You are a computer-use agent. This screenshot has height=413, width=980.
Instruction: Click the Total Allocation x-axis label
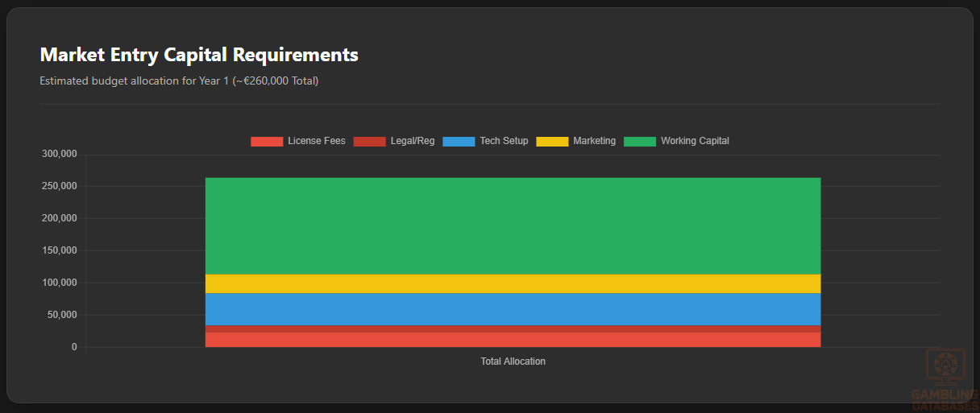point(513,361)
